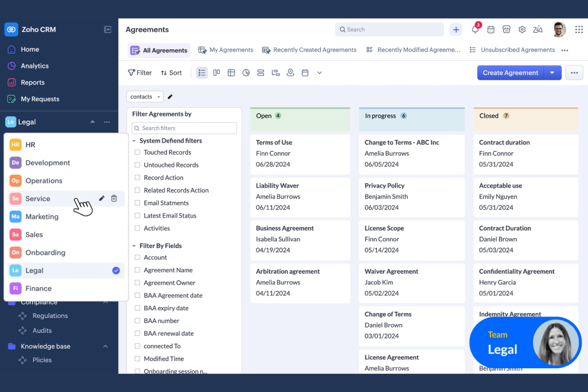Enable the Agreement Name filter checkbox
588x392 pixels.
pos(137,270)
